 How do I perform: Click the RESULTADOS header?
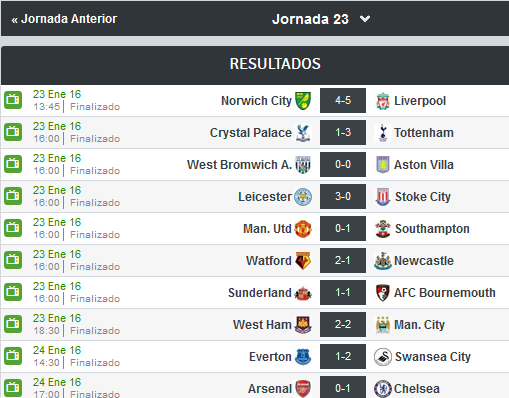point(275,64)
